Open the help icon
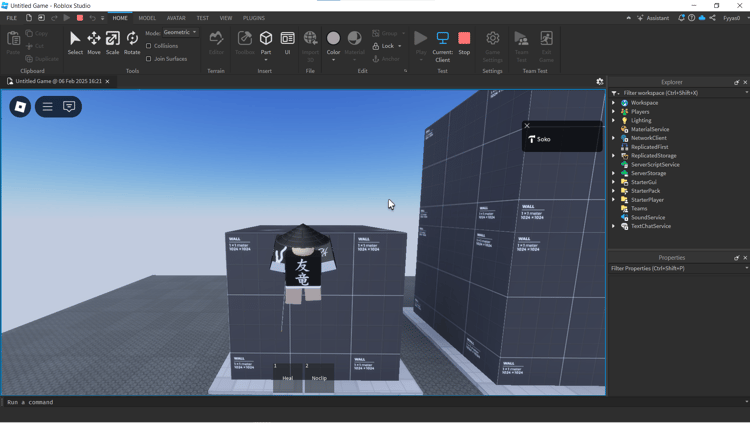Image resolution: width=750 pixels, height=423 pixels. (692, 18)
